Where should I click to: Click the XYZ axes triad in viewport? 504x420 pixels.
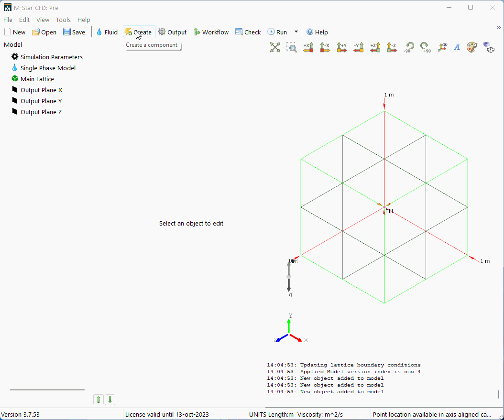coord(290,329)
